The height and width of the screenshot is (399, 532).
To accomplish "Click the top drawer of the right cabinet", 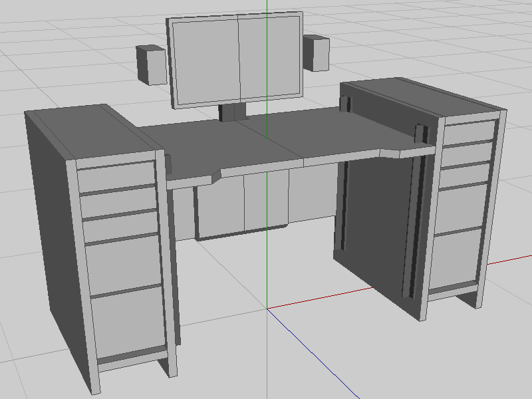I will (467, 133).
